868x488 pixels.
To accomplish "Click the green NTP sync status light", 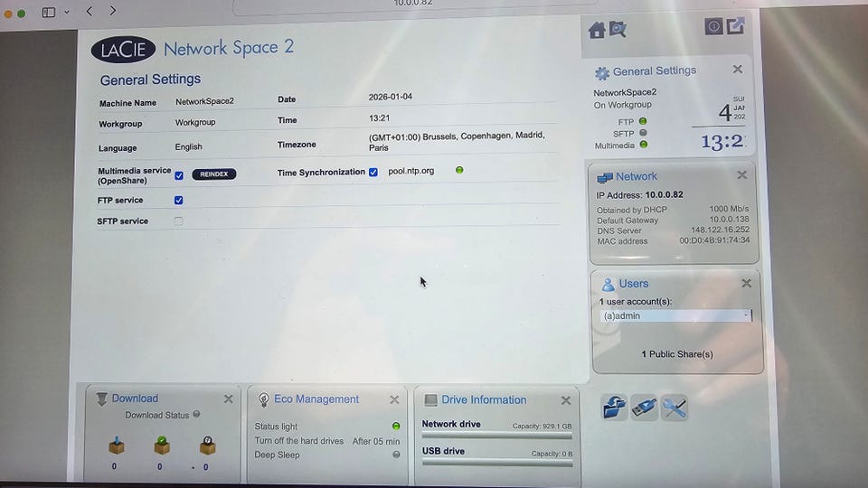I will [459, 170].
